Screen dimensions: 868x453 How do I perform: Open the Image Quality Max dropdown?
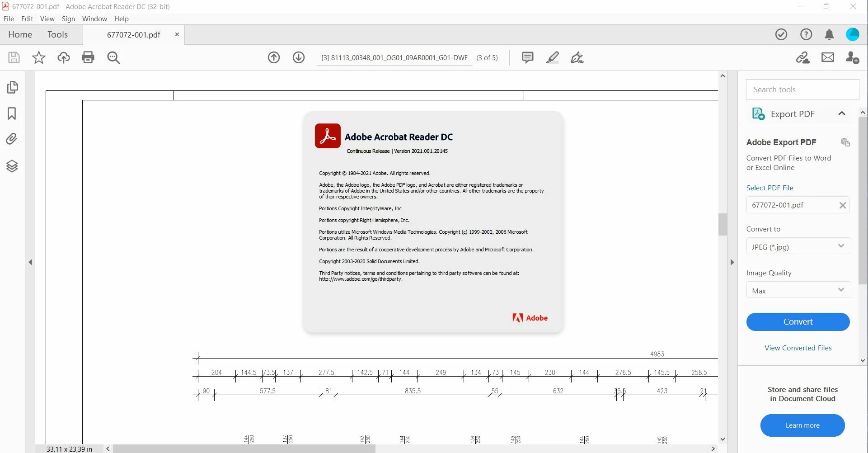[798, 291]
